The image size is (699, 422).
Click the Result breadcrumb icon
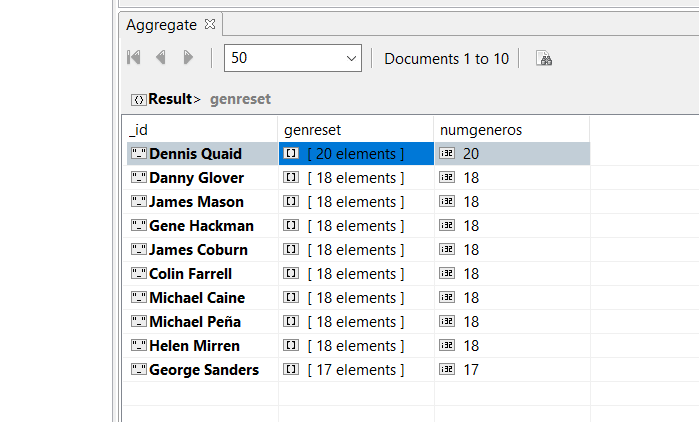[x=139, y=99]
